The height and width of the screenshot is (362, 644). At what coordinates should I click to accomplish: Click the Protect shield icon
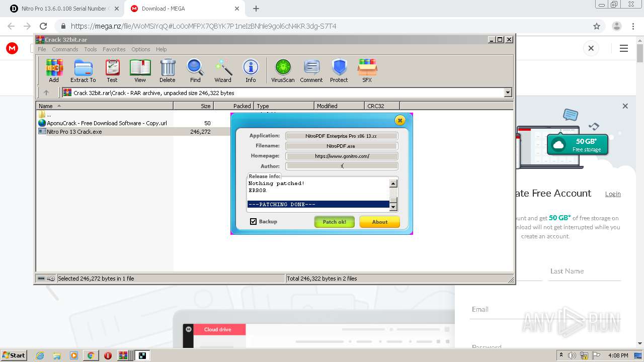(x=339, y=70)
